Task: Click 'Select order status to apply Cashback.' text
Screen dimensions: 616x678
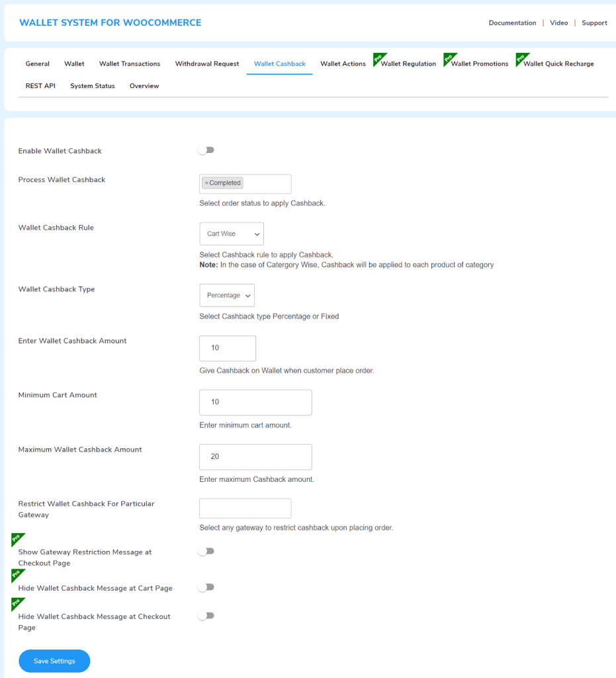Action: click(x=262, y=203)
